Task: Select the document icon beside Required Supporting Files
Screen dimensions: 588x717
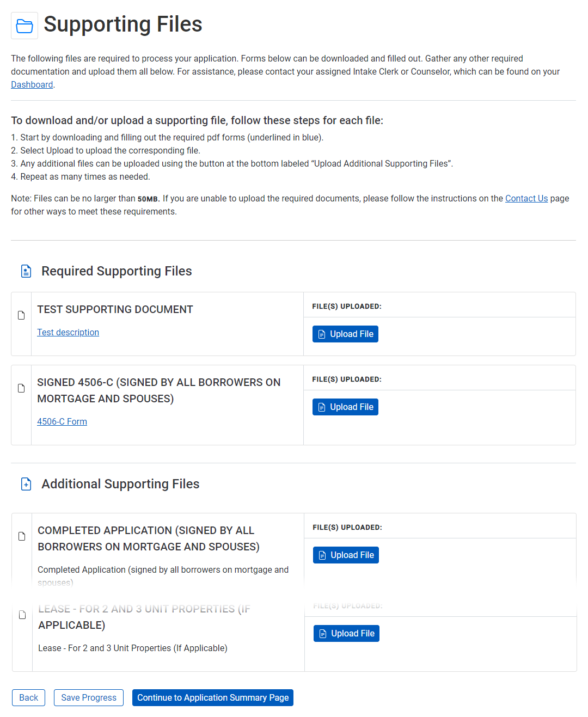Action: (x=26, y=271)
